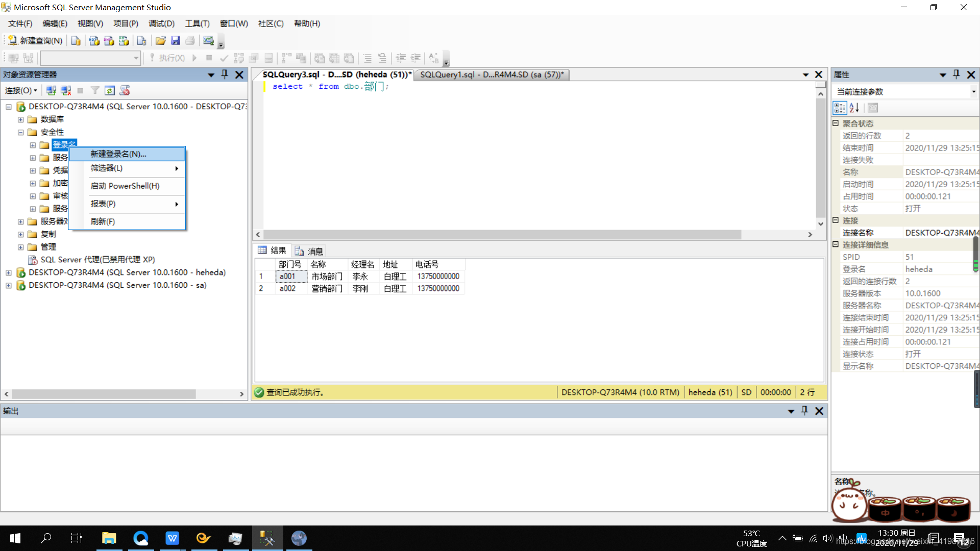Click 新建登录名(N) in the context menu
Screen dimensions: 980x551
tap(118, 154)
